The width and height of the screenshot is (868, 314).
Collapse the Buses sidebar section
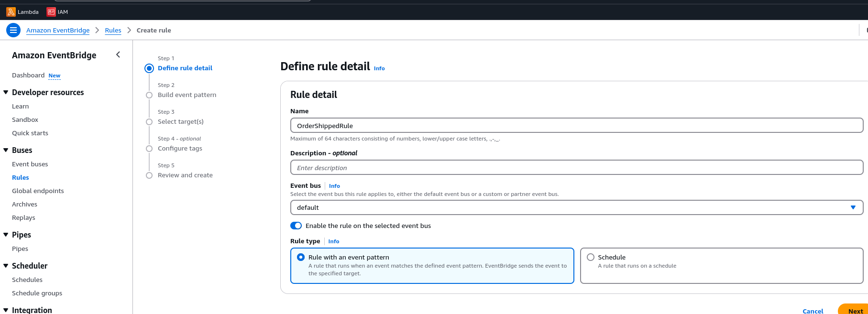6,150
